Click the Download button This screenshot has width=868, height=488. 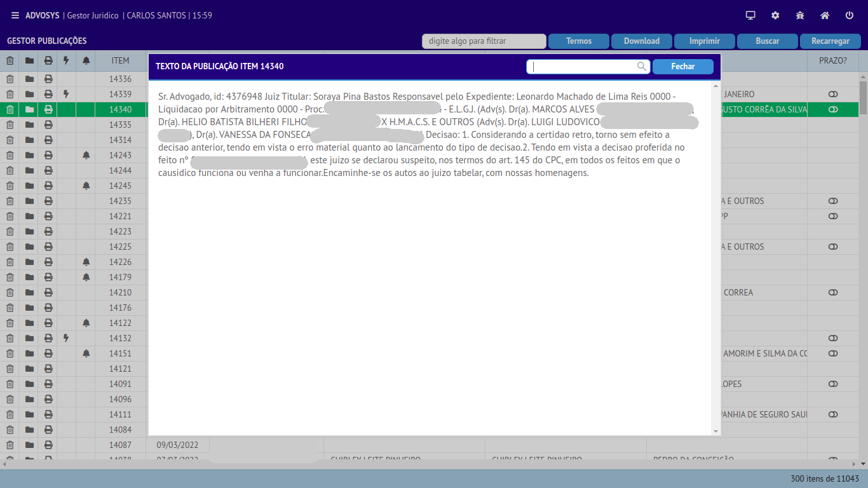tap(641, 41)
